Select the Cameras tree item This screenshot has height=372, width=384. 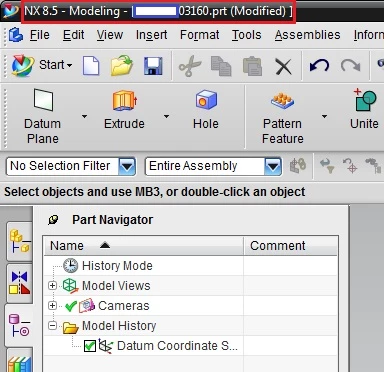pos(123,306)
